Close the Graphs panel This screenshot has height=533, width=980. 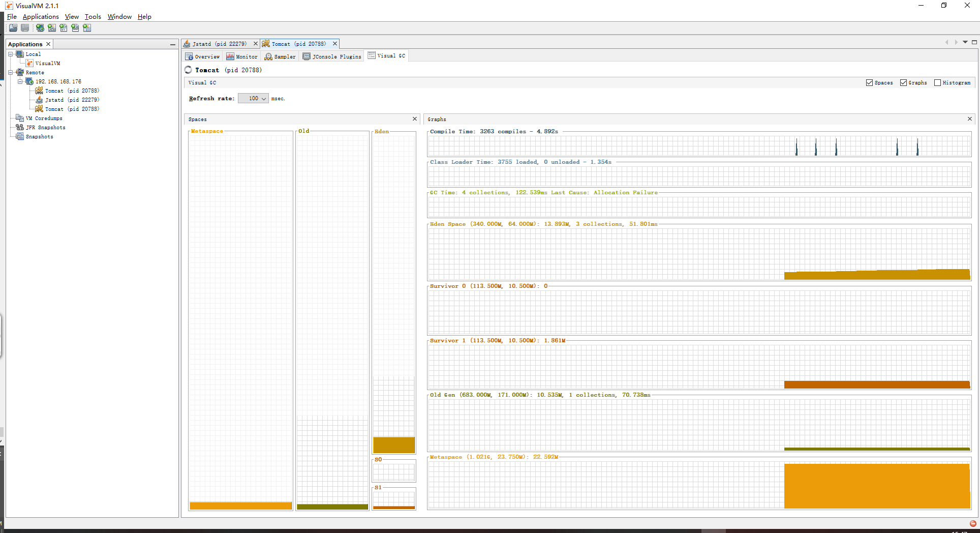pyautogui.click(x=970, y=119)
